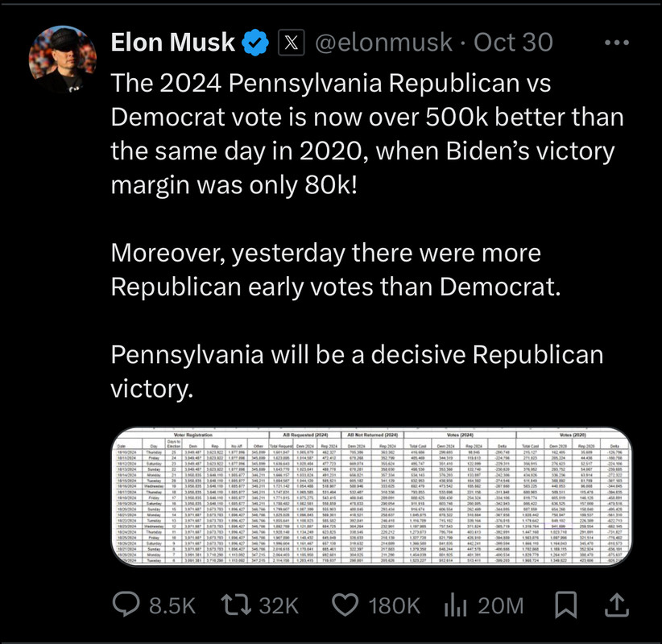Screen dimensions: 662x644
Task: Click the X affiliate badge next to the name
Action: [x=292, y=43]
